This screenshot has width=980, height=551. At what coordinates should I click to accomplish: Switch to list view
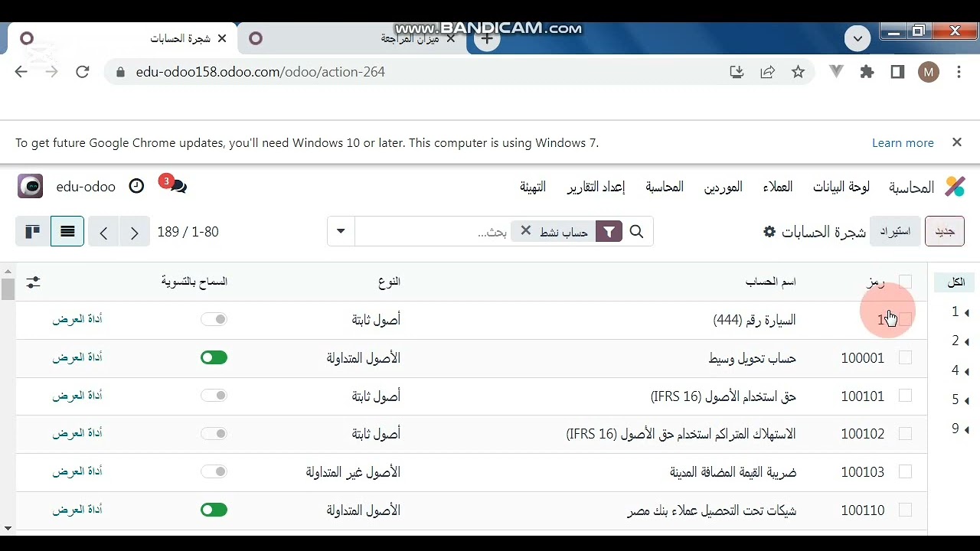tap(67, 231)
